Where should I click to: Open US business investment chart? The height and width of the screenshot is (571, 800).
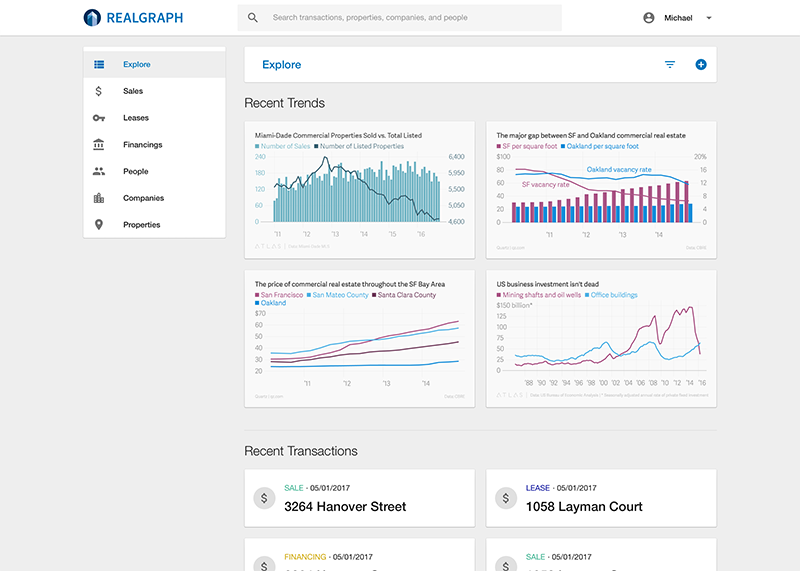tap(601, 338)
